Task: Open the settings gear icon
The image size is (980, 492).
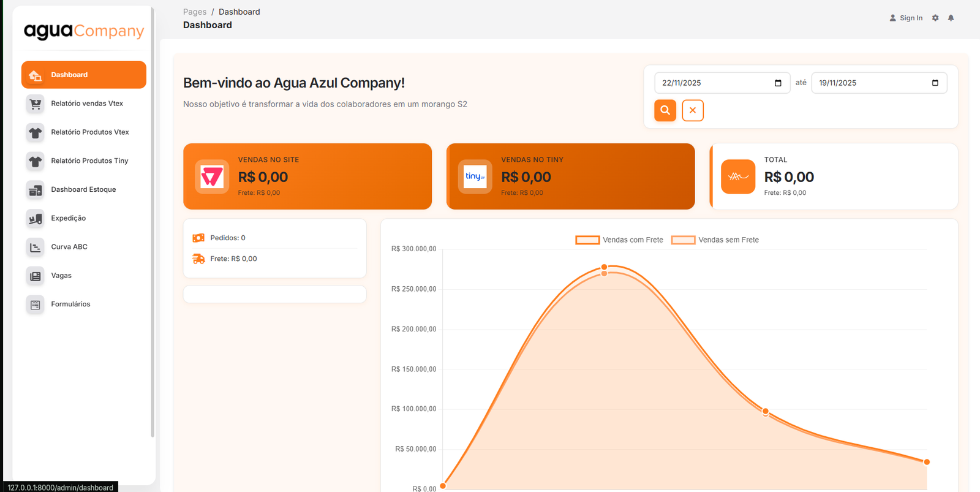Action: pos(935,18)
